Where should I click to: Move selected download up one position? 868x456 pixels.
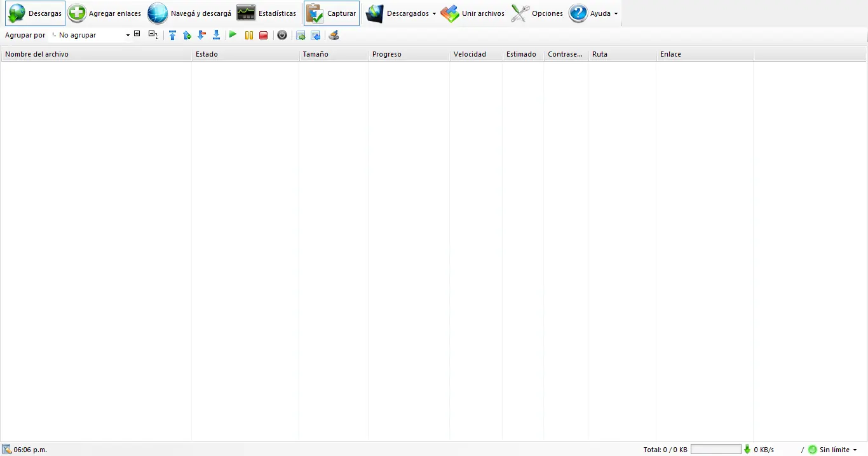(x=187, y=36)
